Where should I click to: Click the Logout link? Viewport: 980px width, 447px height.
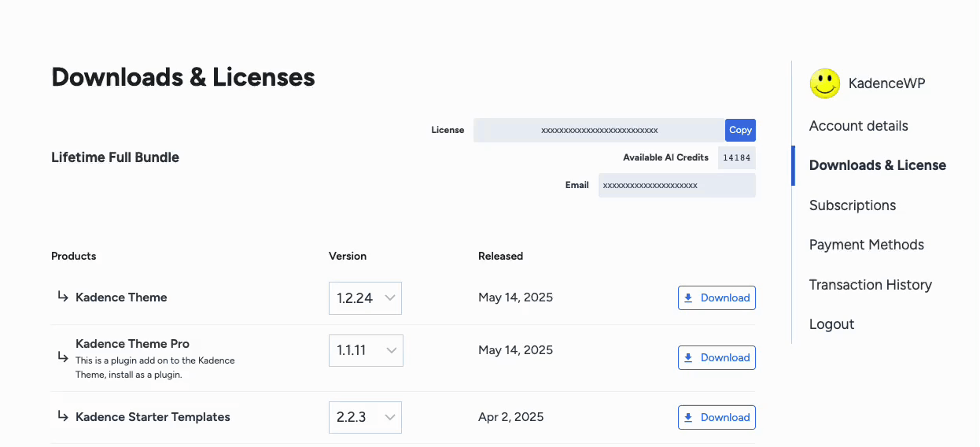tap(831, 324)
